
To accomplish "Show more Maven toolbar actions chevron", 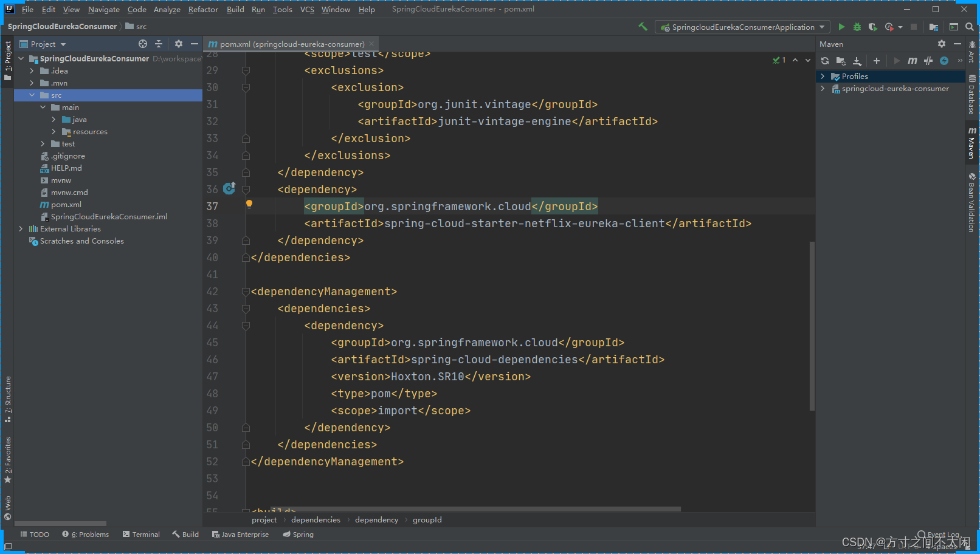I will click(x=960, y=61).
